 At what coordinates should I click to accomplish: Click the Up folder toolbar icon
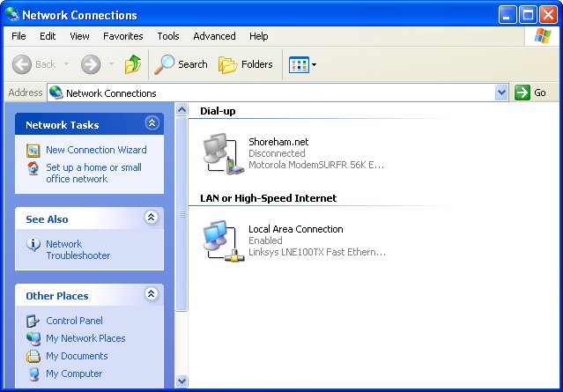[x=133, y=64]
